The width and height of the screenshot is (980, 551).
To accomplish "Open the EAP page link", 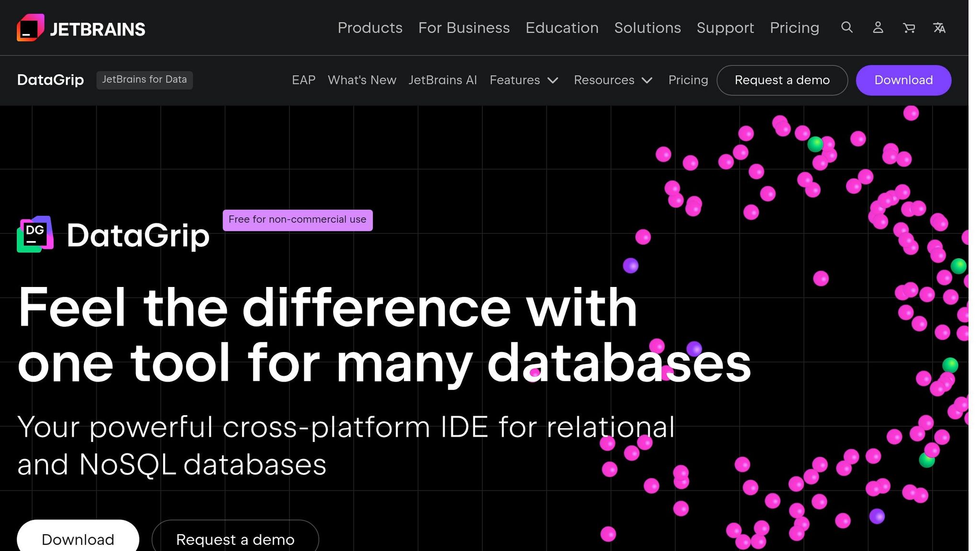I will click(303, 80).
